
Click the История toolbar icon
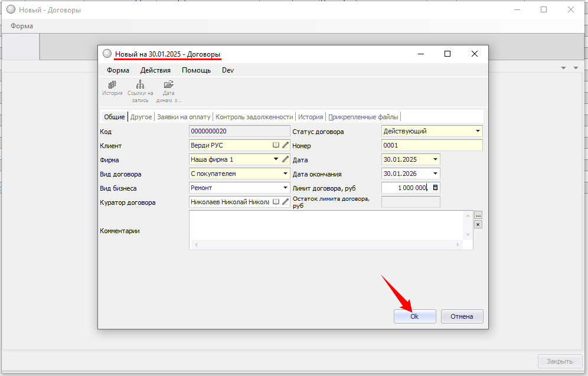(x=112, y=85)
